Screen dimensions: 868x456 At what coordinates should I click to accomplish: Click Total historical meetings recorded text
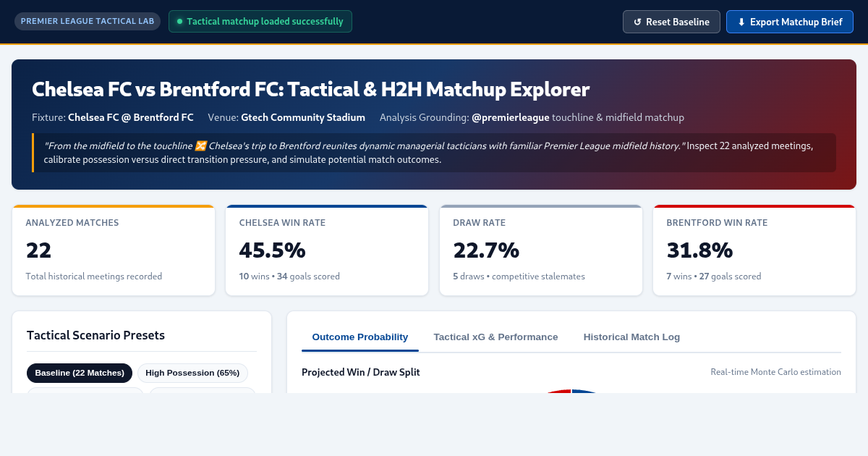coord(94,276)
